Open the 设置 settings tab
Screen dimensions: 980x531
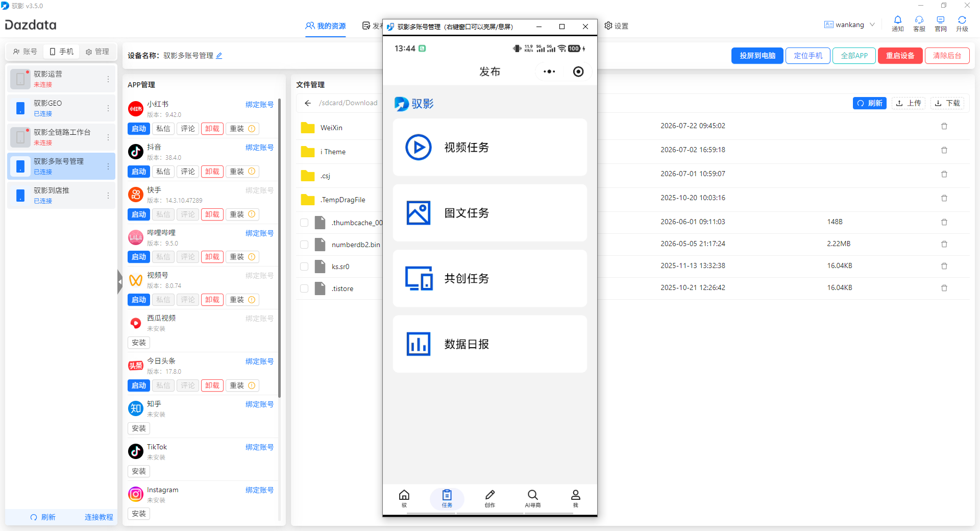tap(616, 26)
